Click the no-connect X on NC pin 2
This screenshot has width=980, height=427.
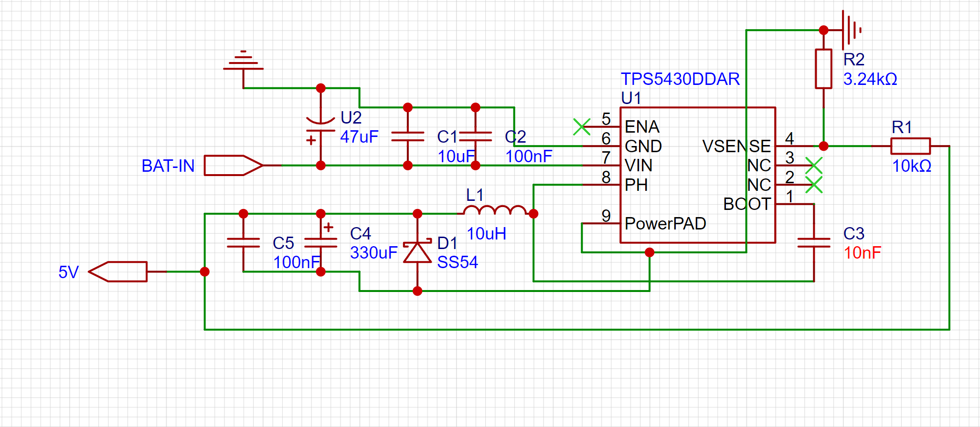[814, 185]
